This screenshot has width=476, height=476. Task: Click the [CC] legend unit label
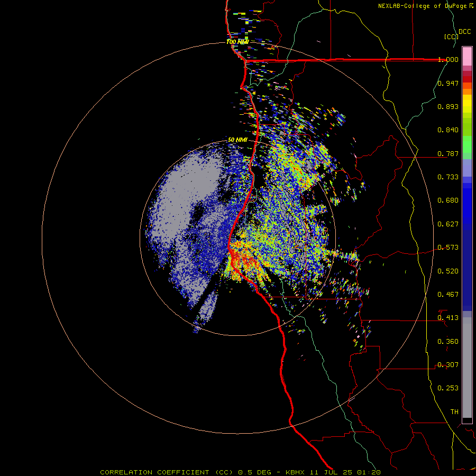point(452,36)
